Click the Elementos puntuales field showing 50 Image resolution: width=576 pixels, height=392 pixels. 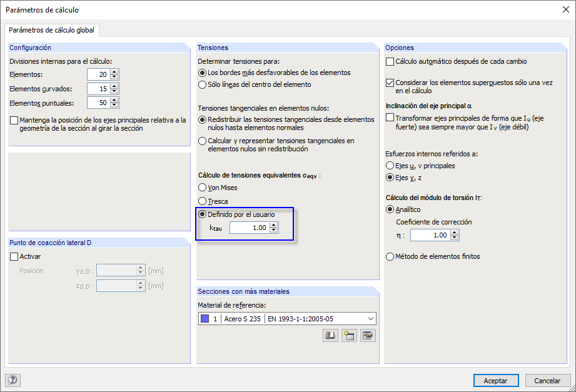point(99,103)
